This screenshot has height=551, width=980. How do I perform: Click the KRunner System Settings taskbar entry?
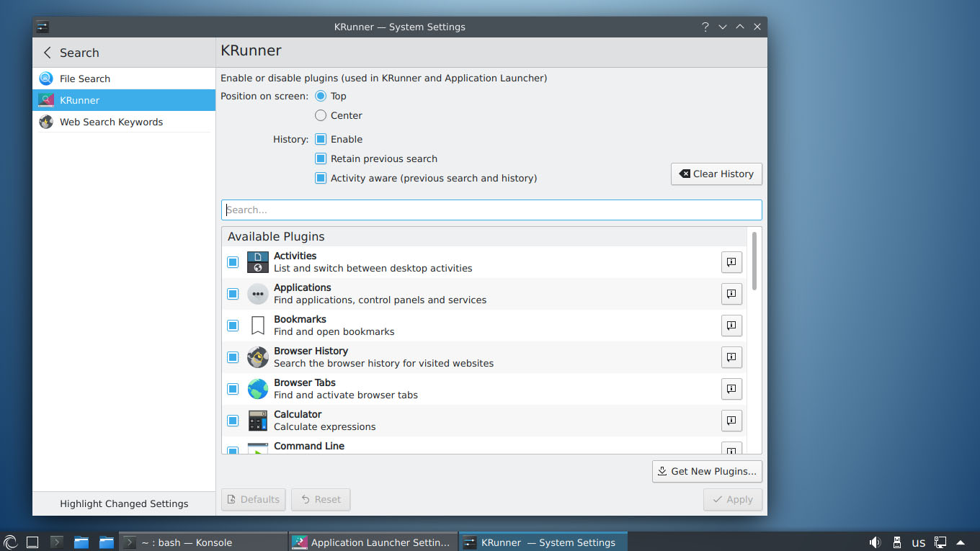click(543, 542)
